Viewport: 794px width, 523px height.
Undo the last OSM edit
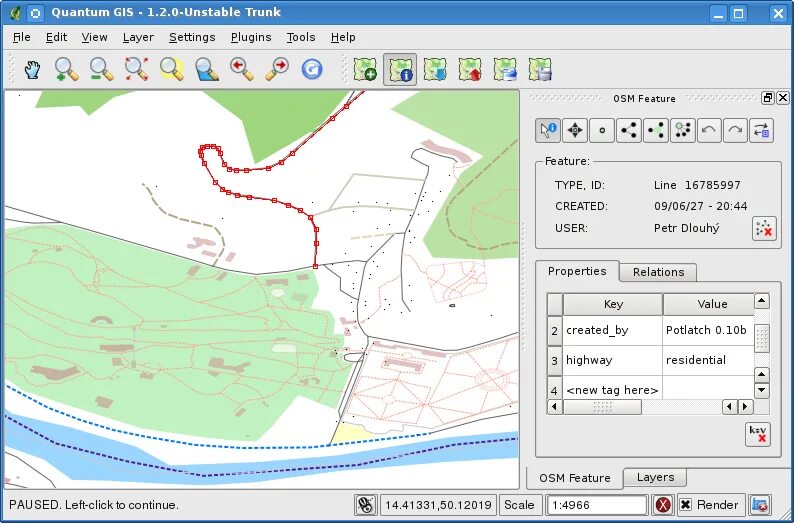tap(709, 130)
